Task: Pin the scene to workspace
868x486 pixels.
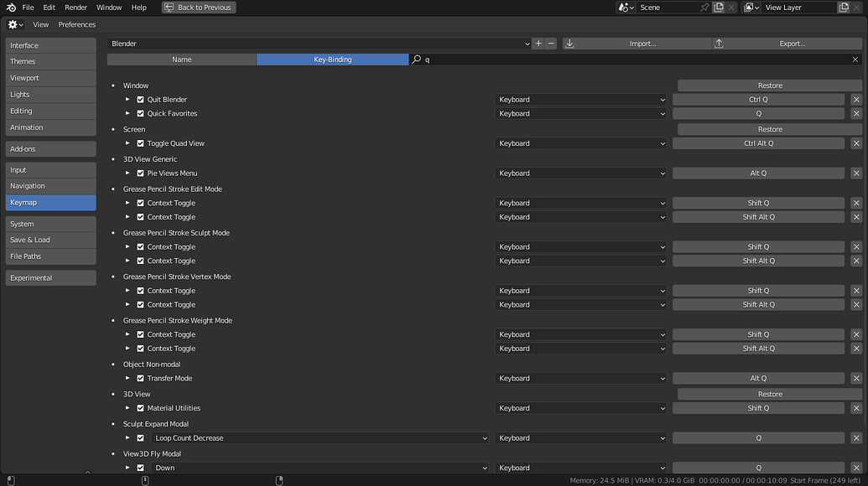Action: click(x=704, y=8)
